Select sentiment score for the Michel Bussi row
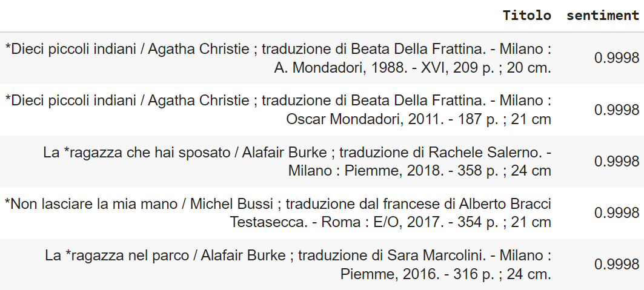 (617, 213)
